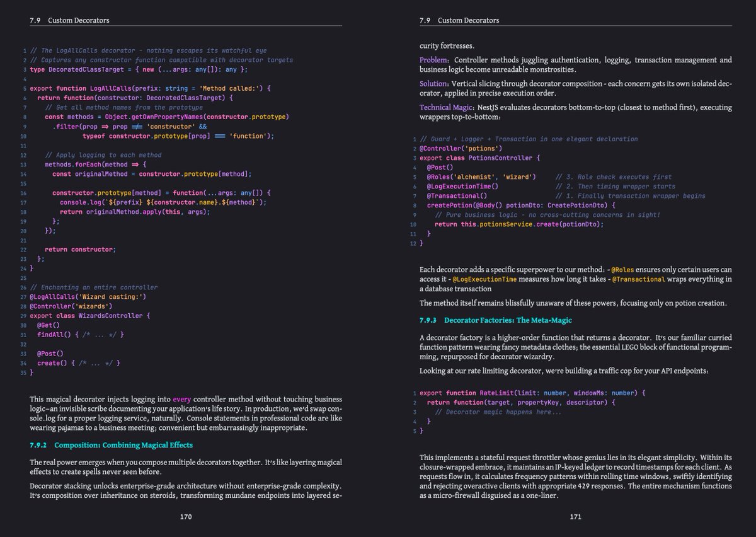Click comment 'Get all method names from the prototype'
This screenshot has width=756, height=537.
[124, 107]
